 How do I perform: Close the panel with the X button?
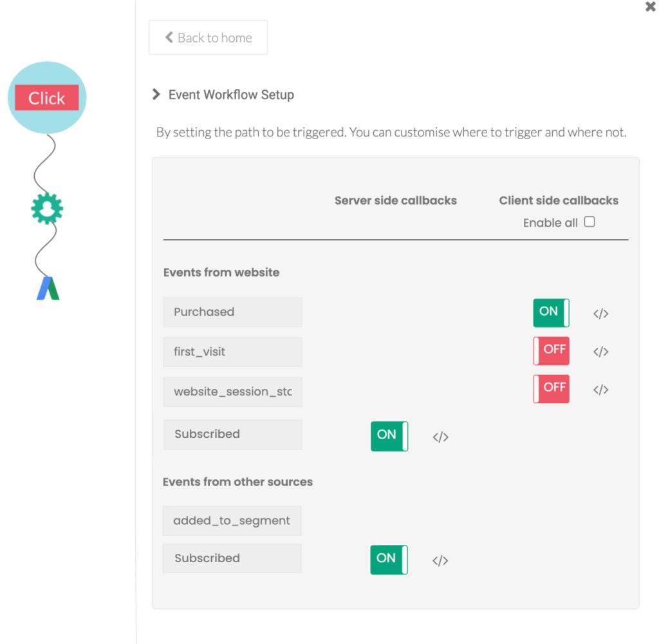point(649,7)
